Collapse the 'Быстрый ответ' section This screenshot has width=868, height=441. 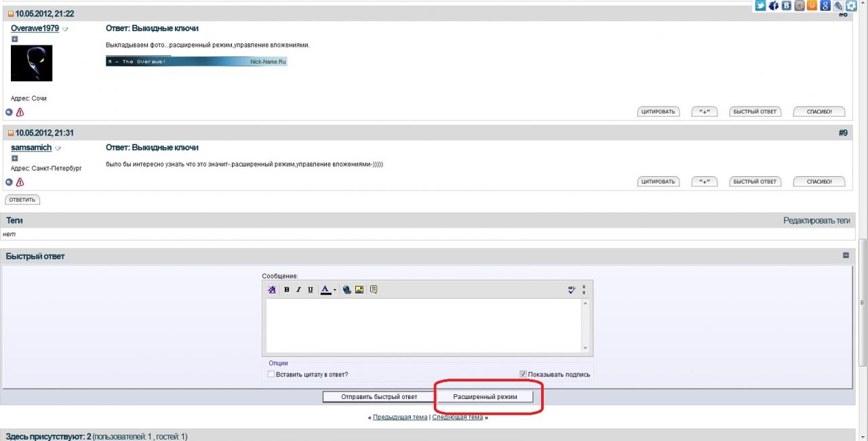coord(846,255)
